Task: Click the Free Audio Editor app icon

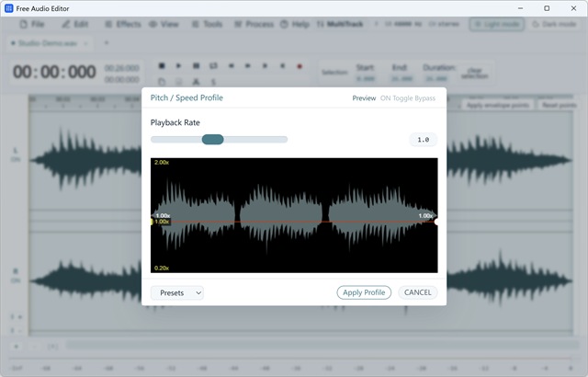Action: click(x=8, y=8)
